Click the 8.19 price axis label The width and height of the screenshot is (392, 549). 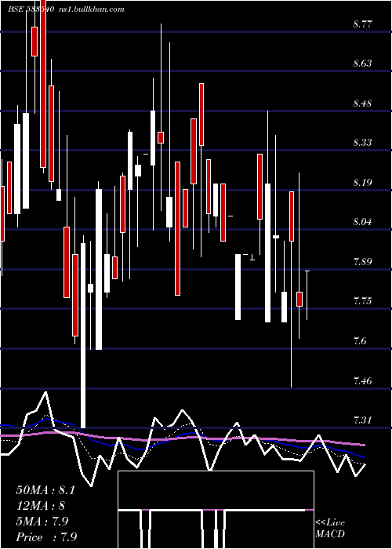[x=362, y=183]
